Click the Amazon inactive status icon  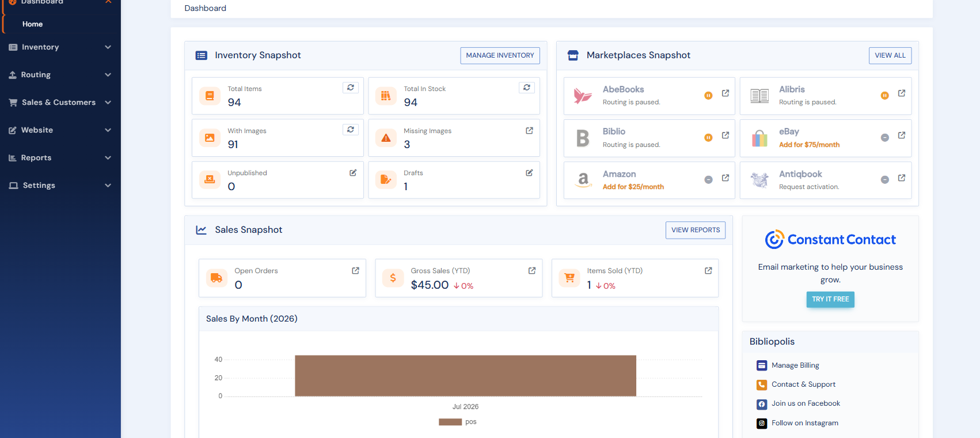click(x=709, y=180)
